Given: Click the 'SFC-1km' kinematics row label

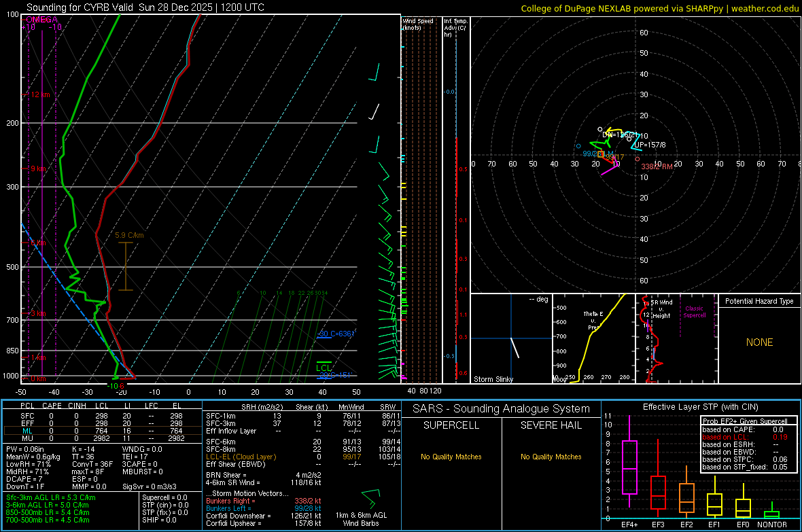Looking at the screenshot, I should (x=221, y=416).
